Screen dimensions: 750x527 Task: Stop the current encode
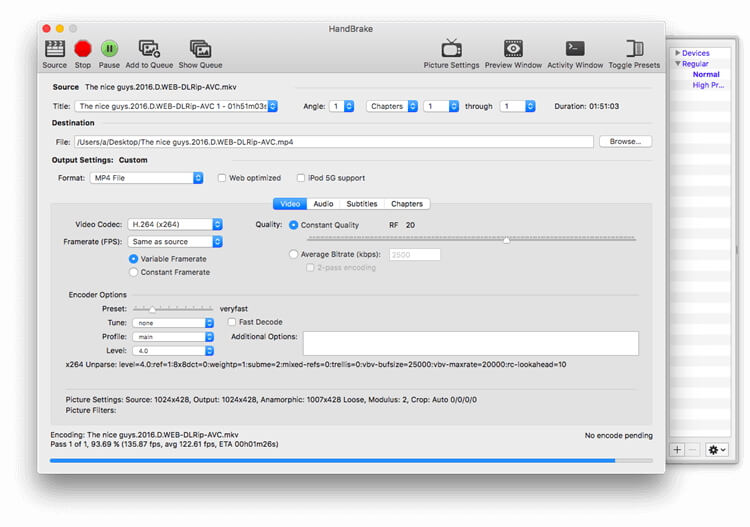point(83,48)
